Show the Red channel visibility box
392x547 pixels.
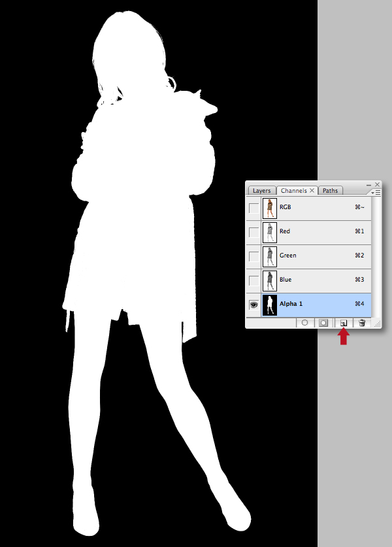click(x=254, y=233)
